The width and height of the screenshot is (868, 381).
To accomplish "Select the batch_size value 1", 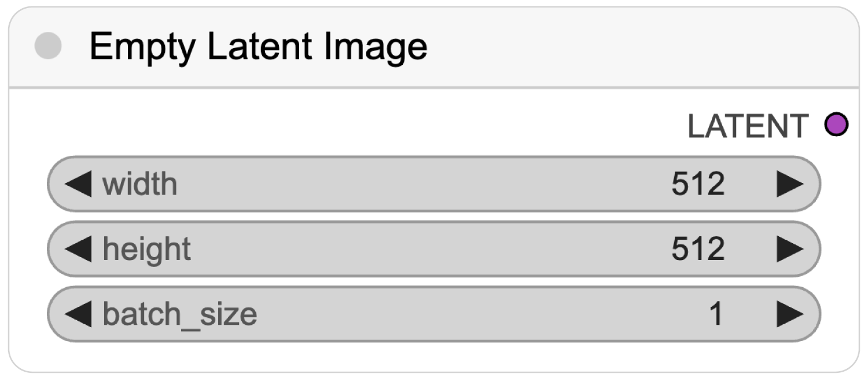I will point(716,314).
